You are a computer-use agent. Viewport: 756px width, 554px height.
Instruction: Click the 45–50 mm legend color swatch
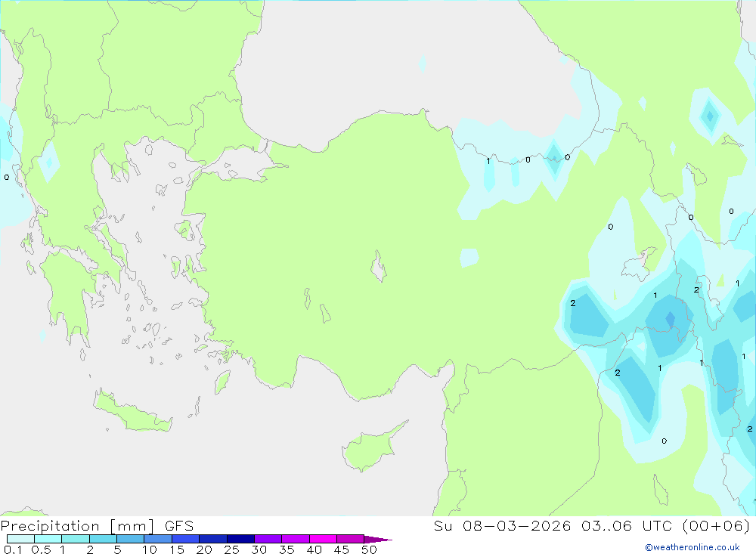[x=351, y=539]
